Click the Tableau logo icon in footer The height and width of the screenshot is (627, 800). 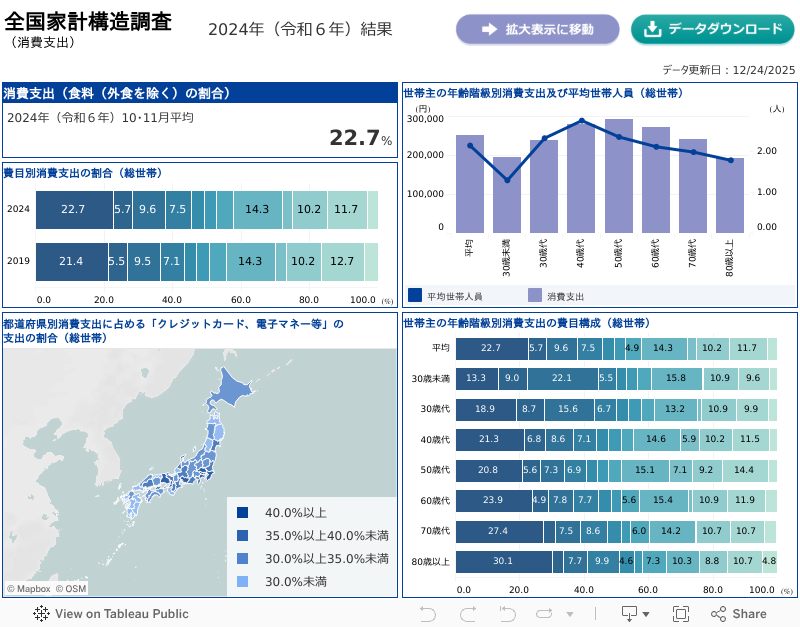(42, 613)
